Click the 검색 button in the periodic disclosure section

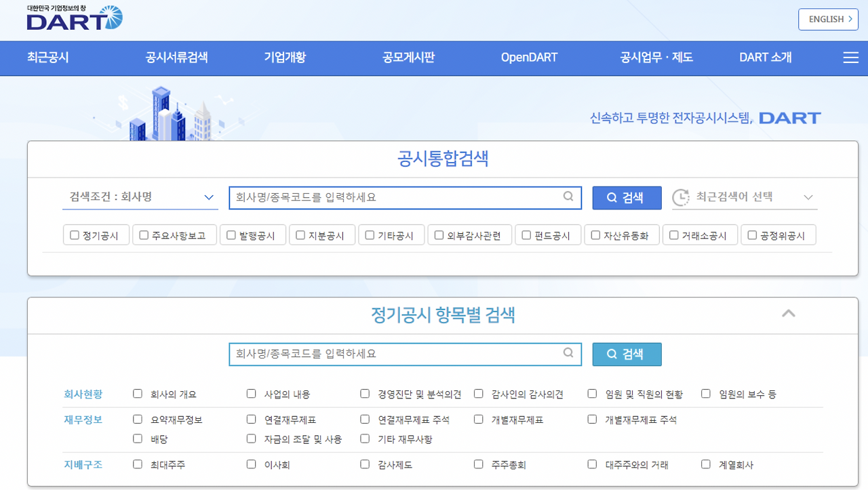pos(627,354)
